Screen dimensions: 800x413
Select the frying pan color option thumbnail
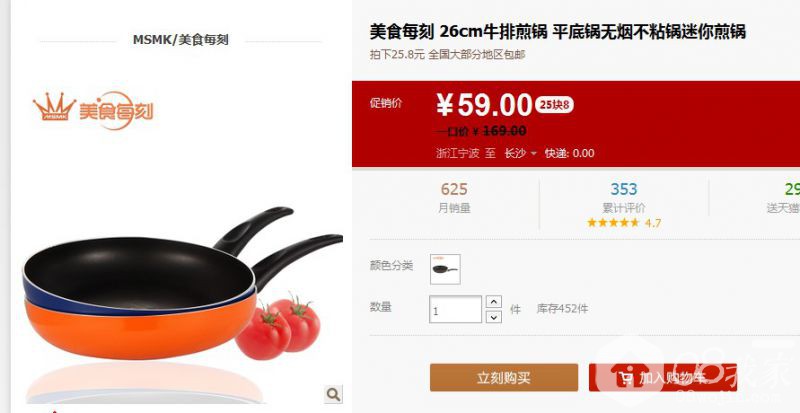pyautogui.click(x=445, y=269)
